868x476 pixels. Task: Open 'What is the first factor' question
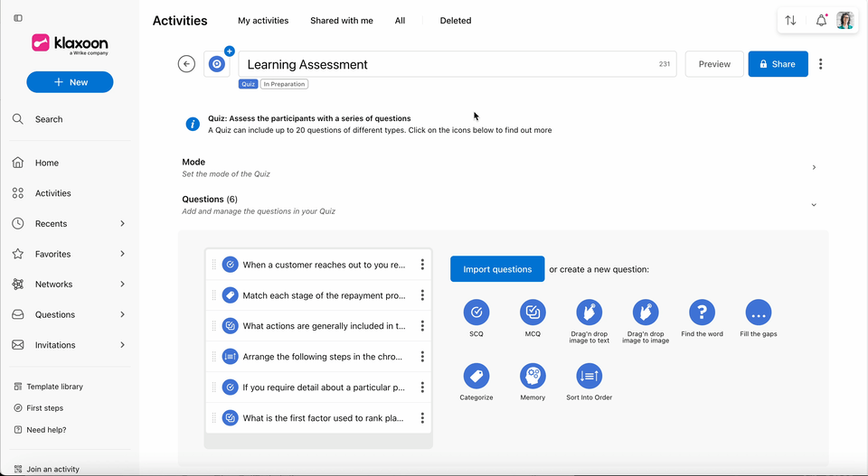point(324,418)
